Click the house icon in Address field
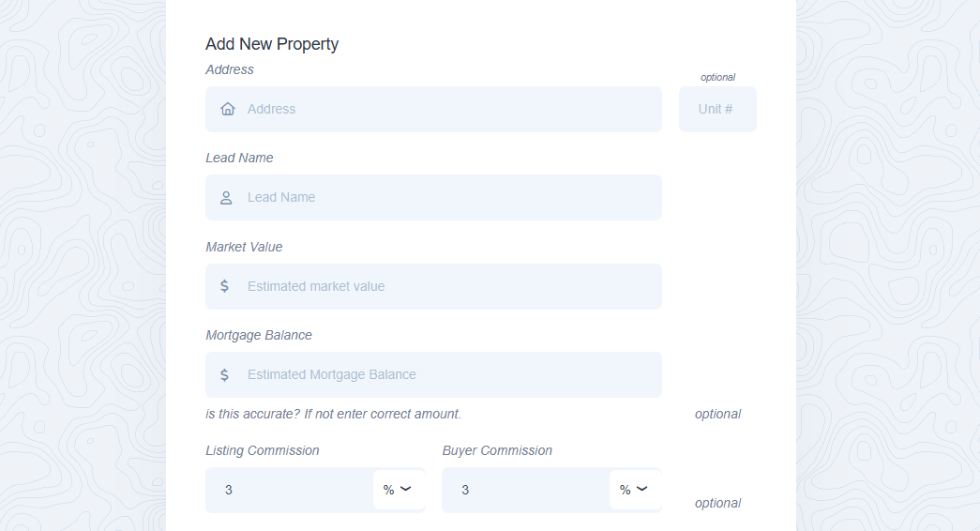The image size is (980, 531). pyautogui.click(x=227, y=109)
